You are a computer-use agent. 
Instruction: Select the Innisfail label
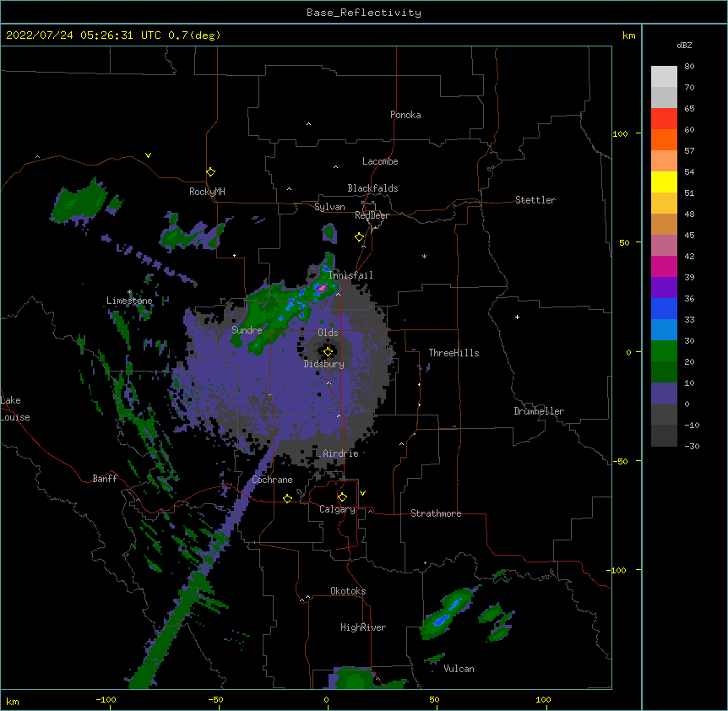click(350, 275)
